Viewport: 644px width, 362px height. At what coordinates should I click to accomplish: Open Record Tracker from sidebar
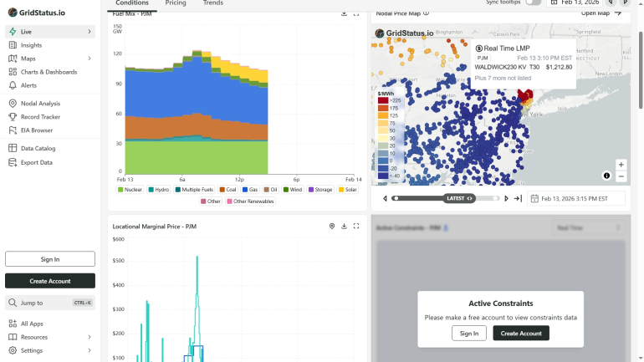click(x=40, y=117)
